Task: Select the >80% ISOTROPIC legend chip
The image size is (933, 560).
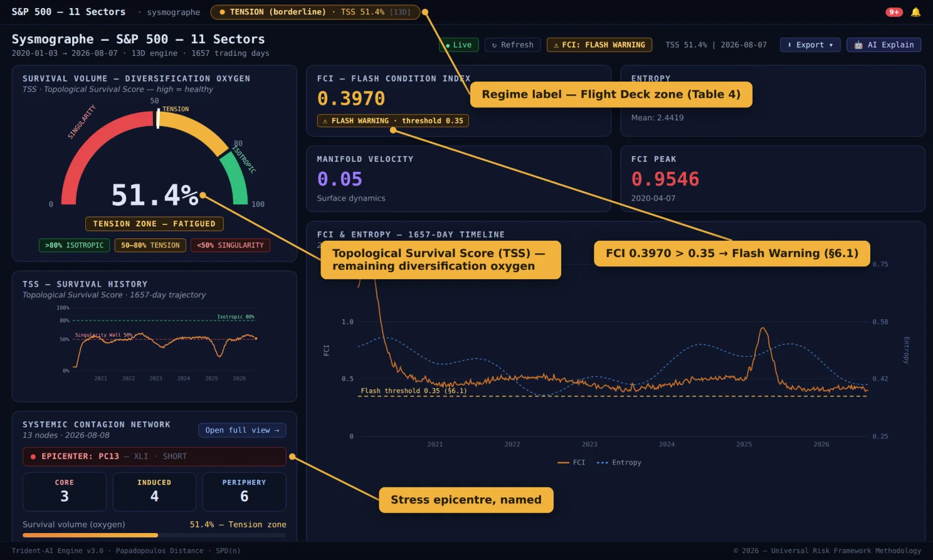Action: [x=74, y=245]
